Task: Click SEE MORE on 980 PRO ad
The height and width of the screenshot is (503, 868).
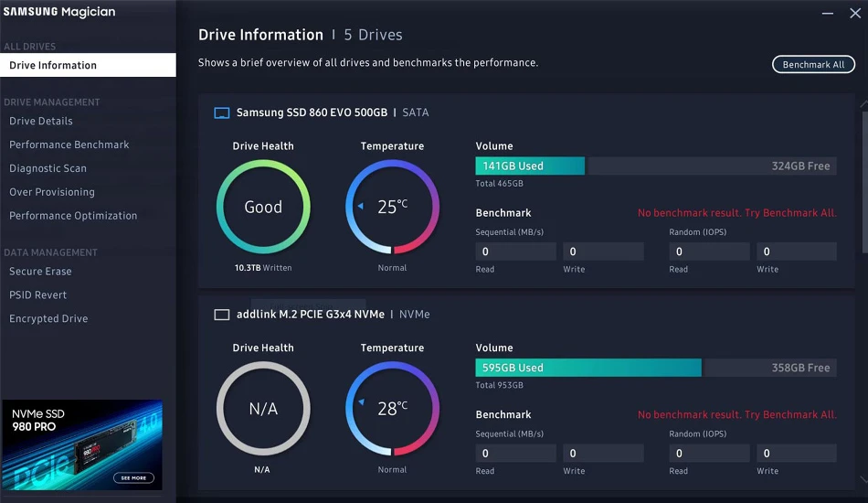Action: point(133,477)
